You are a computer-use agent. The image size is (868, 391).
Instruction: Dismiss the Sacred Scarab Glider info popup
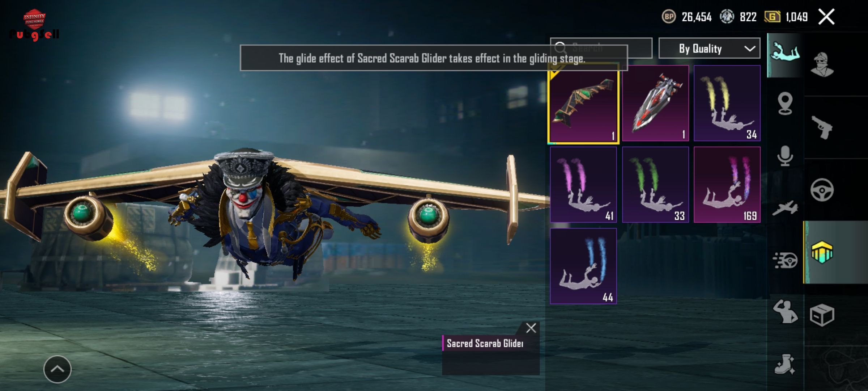(x=531, y=328)
